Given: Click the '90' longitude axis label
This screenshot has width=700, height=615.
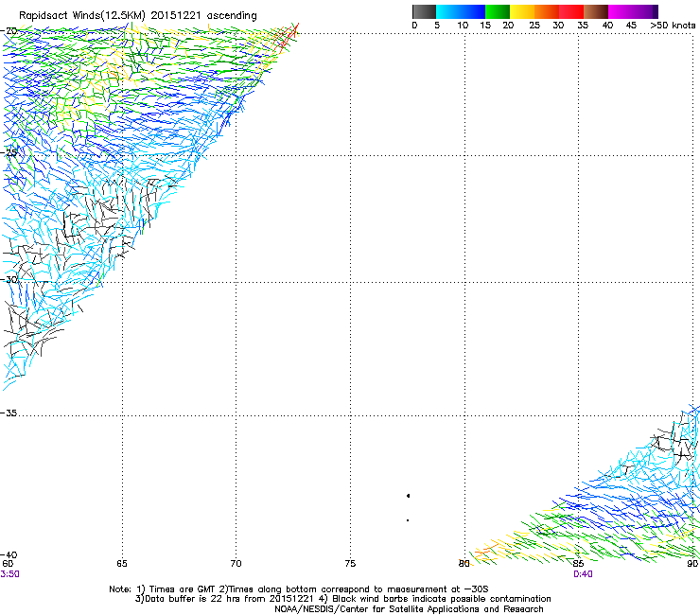Looking at the screenshot, I should tap(692, 564).
